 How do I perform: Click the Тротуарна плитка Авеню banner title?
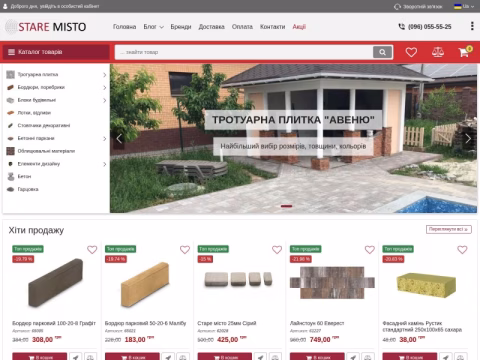click(293, 120)
